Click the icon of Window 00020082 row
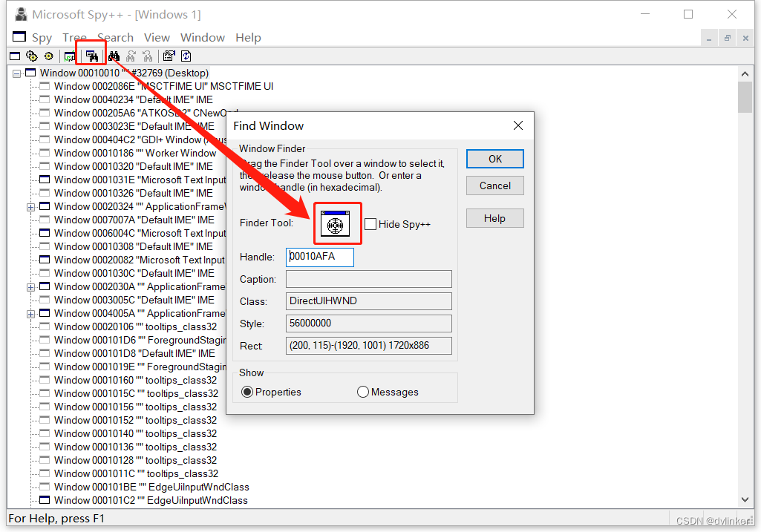761x532 pixels. click(45, 260)
